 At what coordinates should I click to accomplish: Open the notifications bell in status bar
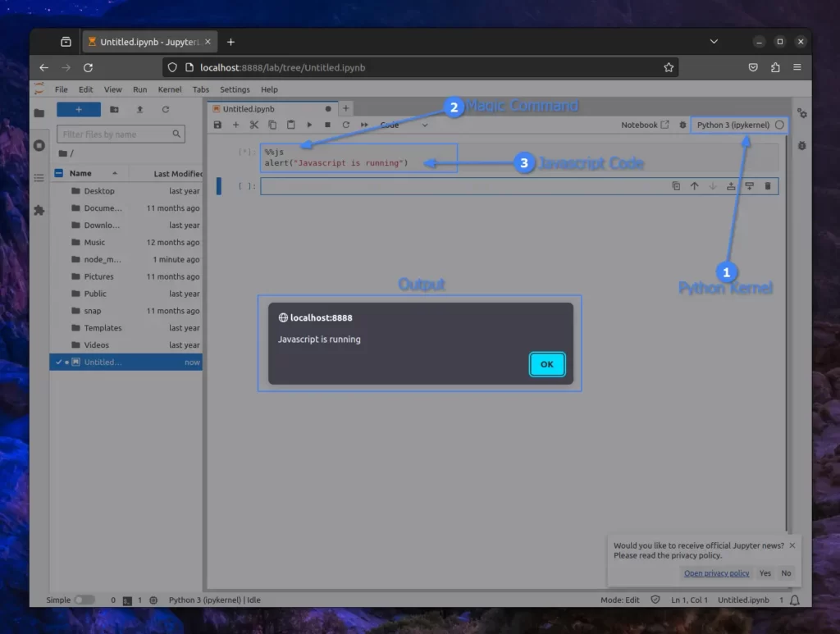[x=795, y=600]
